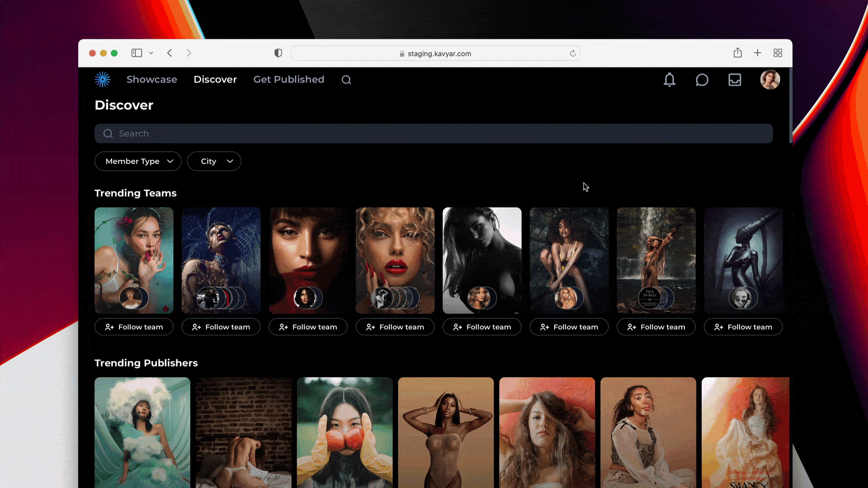This screenshot has height=488, width=868.
Task: Follow the team with the dark sculptural figure
Action: point(743,327)
